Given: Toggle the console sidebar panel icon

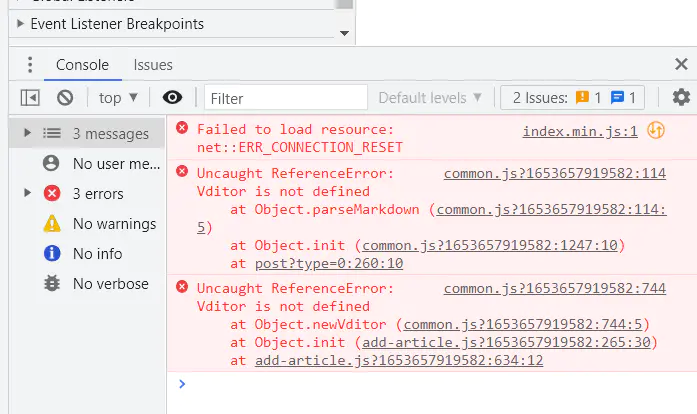Looking at the screenshot, I should pyautogui.click(x=30, y=97).
